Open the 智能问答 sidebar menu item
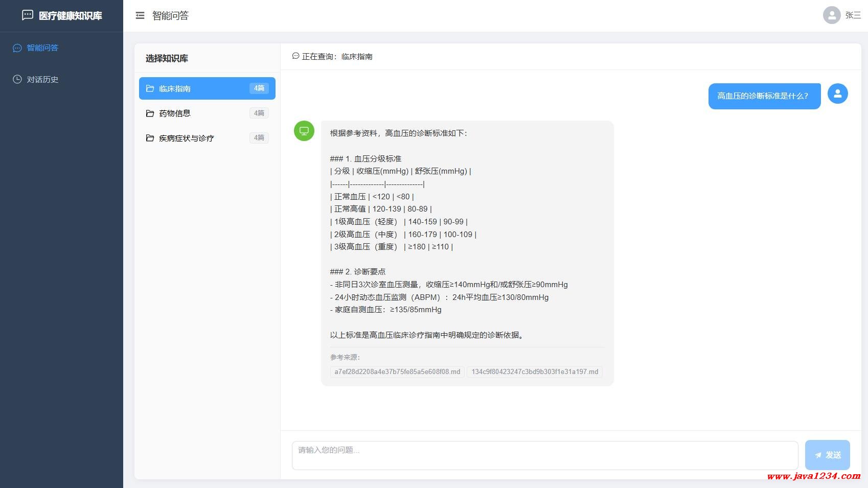This screenshot has height=488, width=868. coord(42,48)
